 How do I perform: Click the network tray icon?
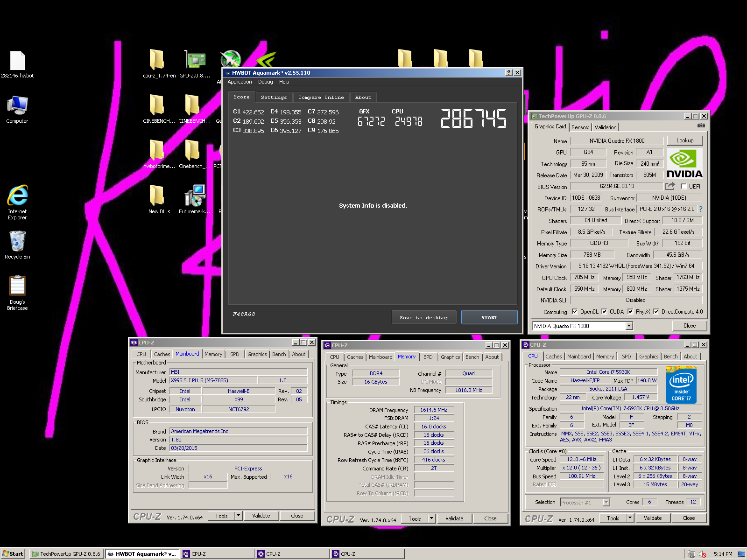point(691,554)
